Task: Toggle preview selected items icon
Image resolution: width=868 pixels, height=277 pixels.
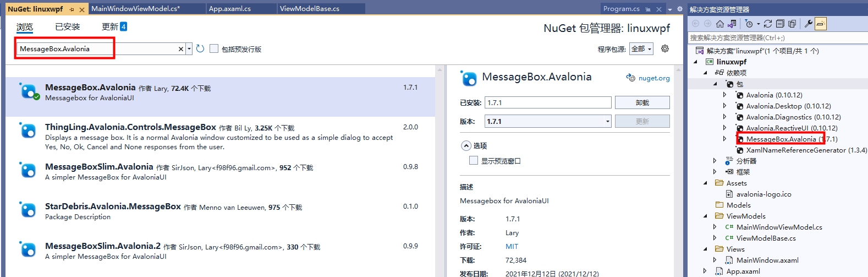Action: pos(821,24)
